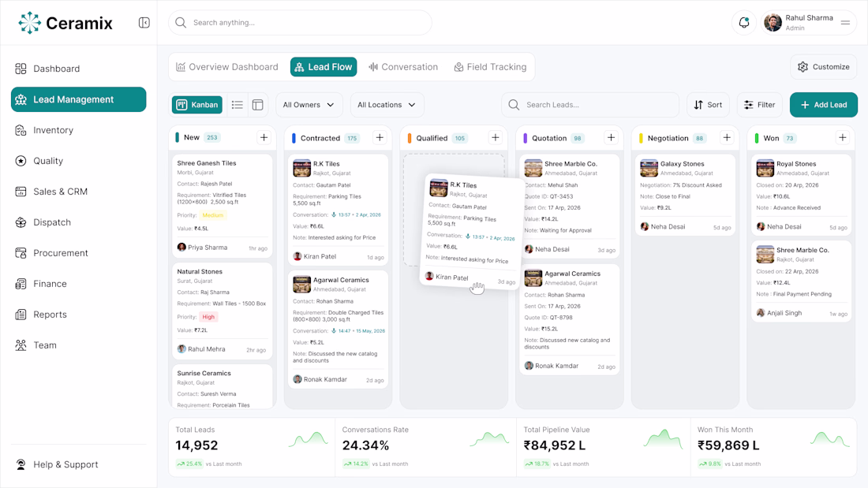Click the Search Leads field
The height and width of the screenshot is (488, 868).
tap(590, 105)
